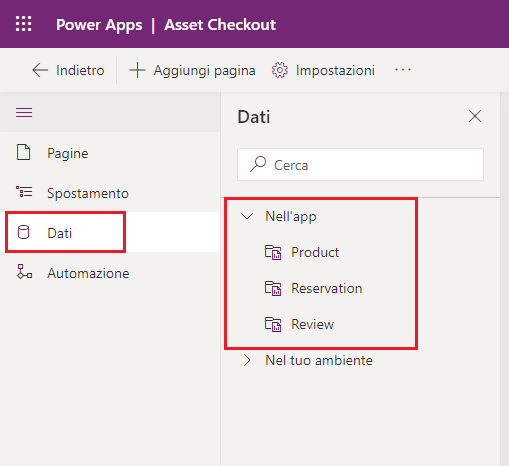Click the Power Apps title text
This screenshot has height=466, width=509.
point(99,25)
